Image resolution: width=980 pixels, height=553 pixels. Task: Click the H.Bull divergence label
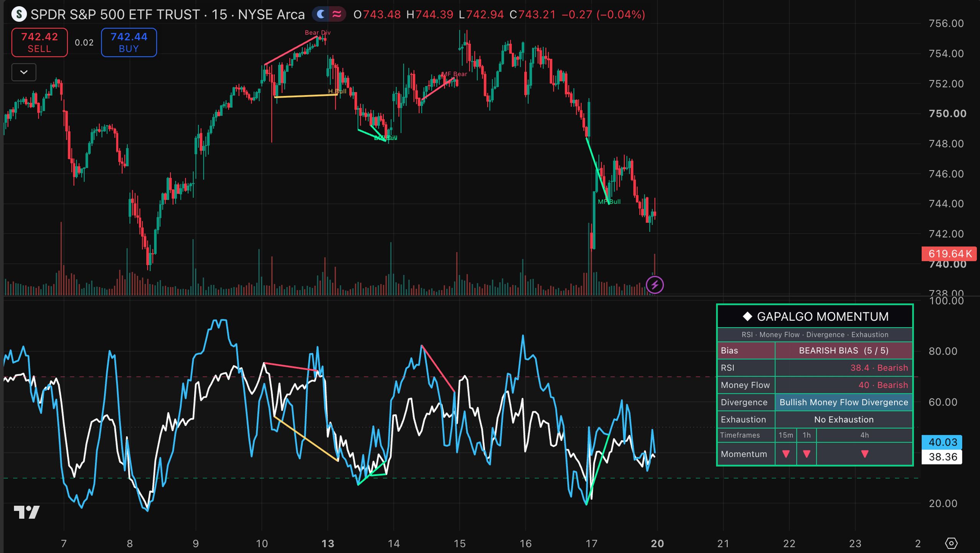pos(337,91)
